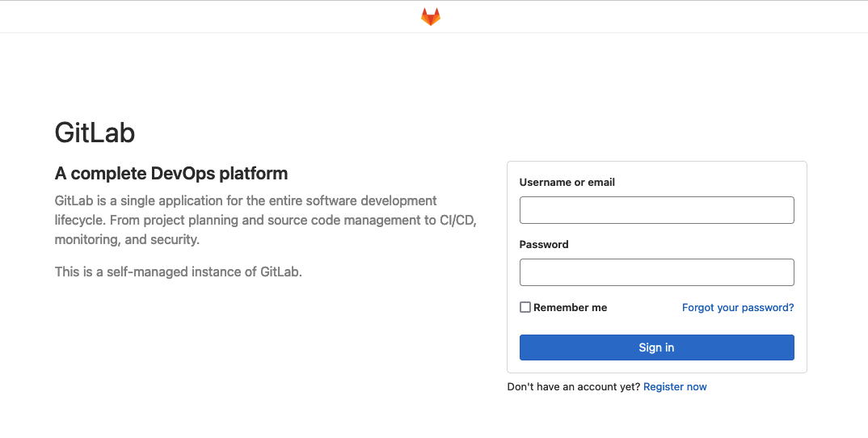
Task: Open the Register now link
Action: [x=675, y=386]
